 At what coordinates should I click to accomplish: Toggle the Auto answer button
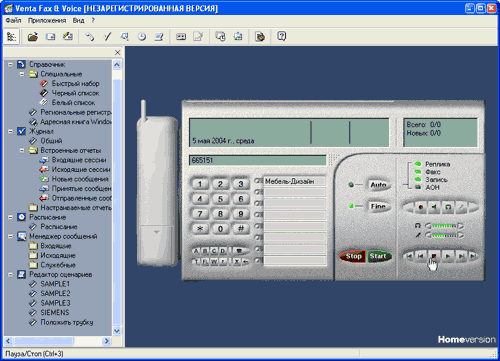point(378,185)
